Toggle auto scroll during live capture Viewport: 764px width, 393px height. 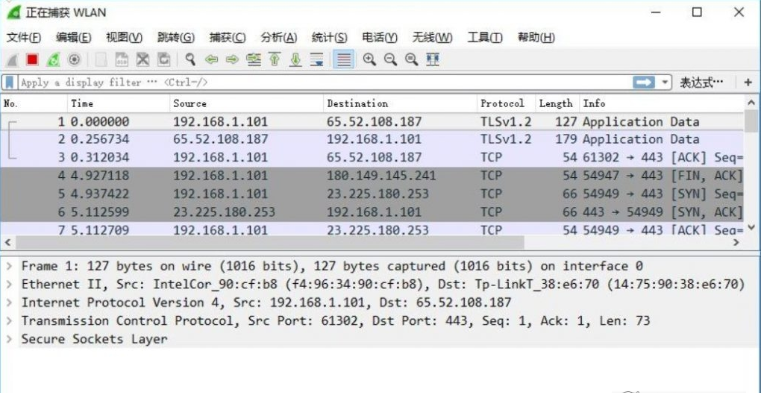(x=317, y=60)
